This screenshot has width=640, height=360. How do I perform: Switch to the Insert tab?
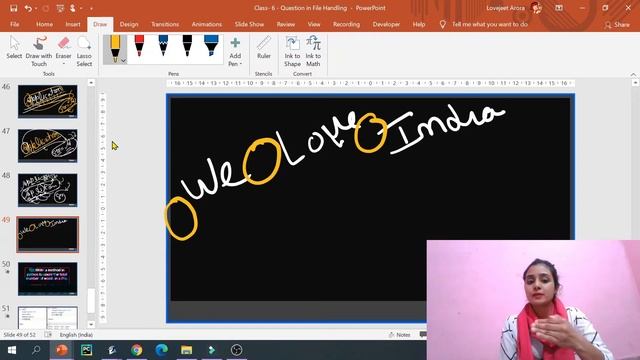point(73,24)
